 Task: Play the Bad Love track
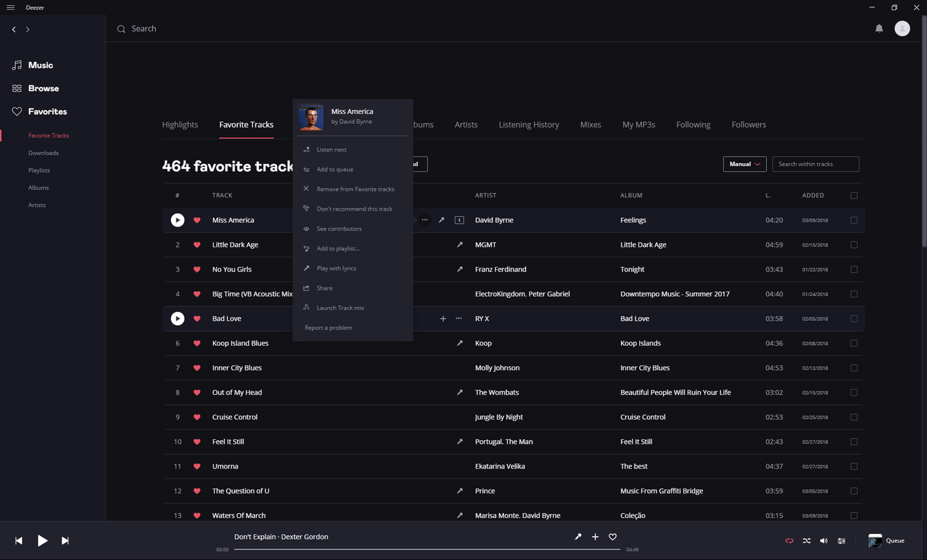[177, 319]
